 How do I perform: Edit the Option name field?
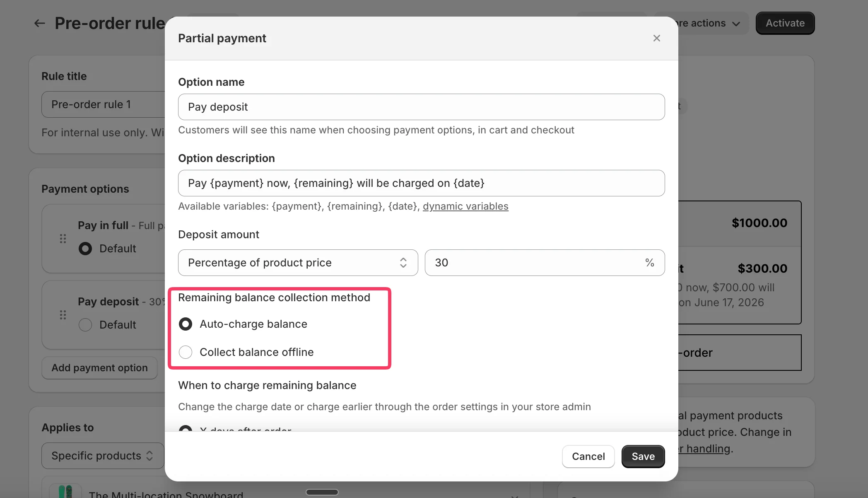[x=421, y=107]
